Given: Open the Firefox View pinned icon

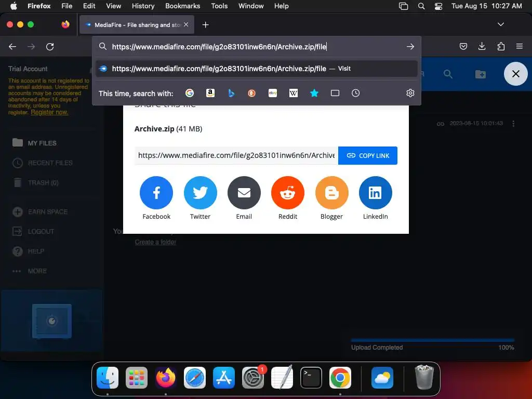Looking at the screenshot, I should [x=65, y=24].
